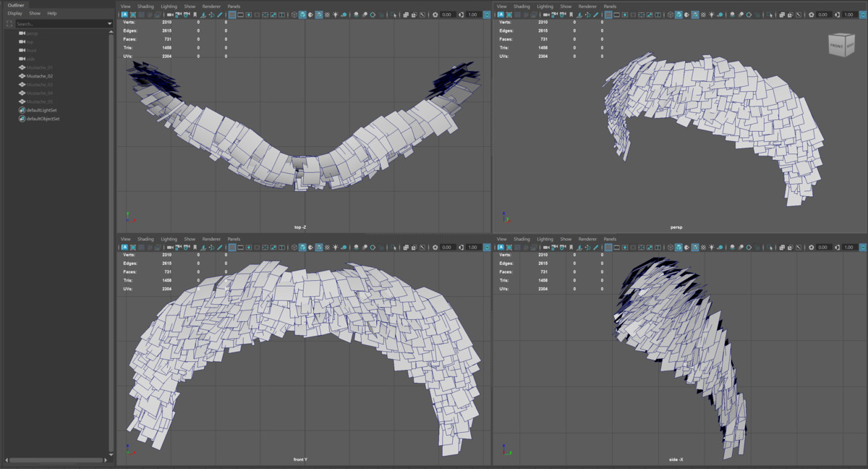868x469 pixels.
Task: Click Smooth Shade All cube icon in the top -Z panel
Action: point(303,14)
